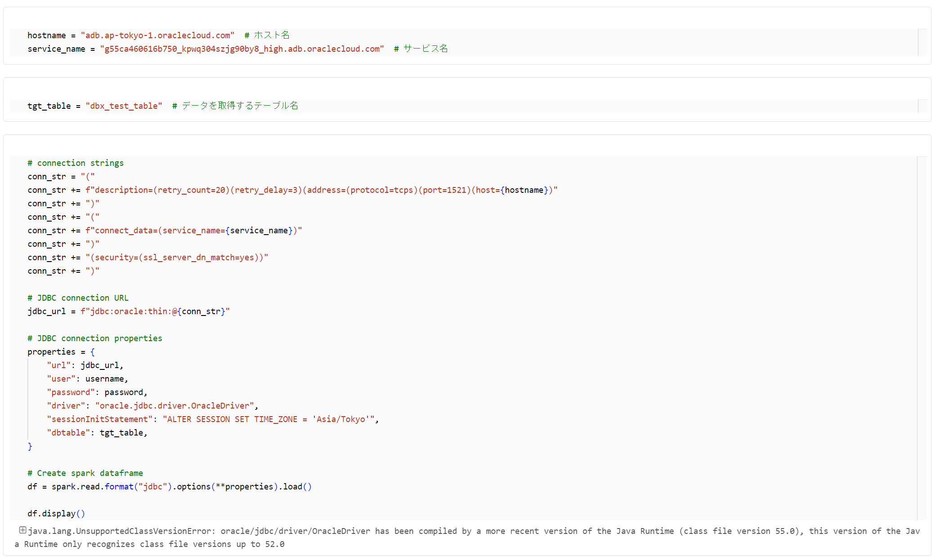The image size is (936, 560).
Task: Click the "dbx_test_table" string literal
Action: [124, 106]
